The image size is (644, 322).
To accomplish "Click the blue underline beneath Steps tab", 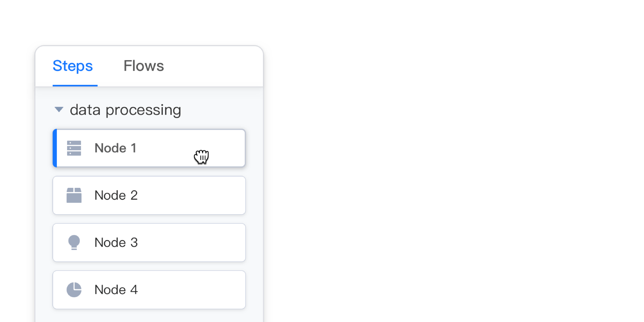I will 75,86.
